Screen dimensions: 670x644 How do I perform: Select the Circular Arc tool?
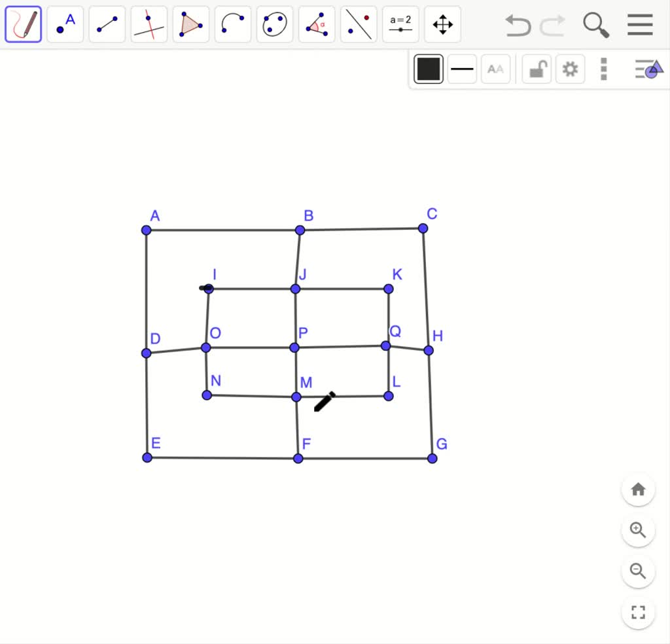pyautogui.click(x=233, y=25)
